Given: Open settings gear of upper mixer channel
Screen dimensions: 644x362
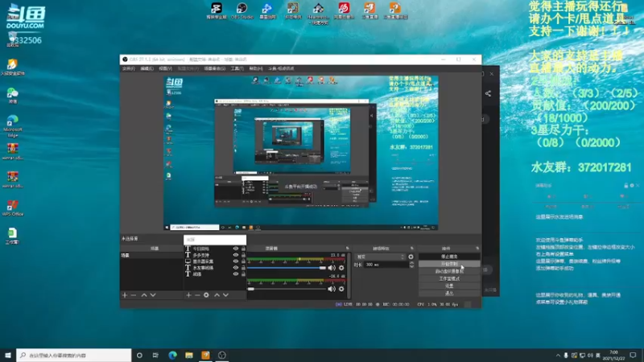Looking at the screenshot, I should tap(341, 268).
